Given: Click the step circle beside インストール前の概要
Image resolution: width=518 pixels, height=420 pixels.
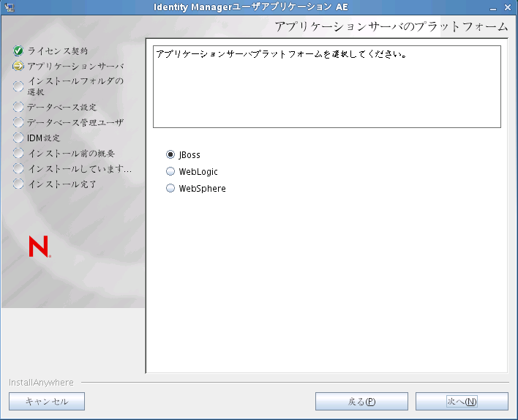Looking at the screenshot, I should pos(18,153).
